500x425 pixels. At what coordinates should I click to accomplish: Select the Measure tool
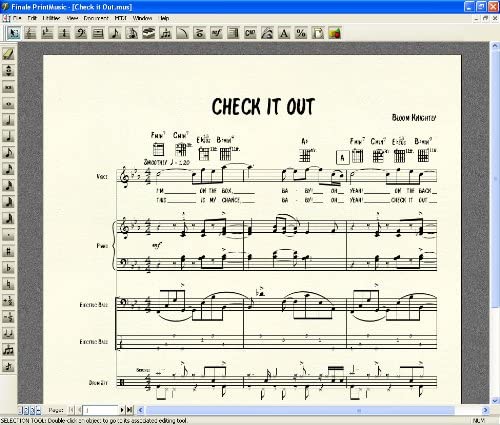pyautogui.click(x=98, y=33)
